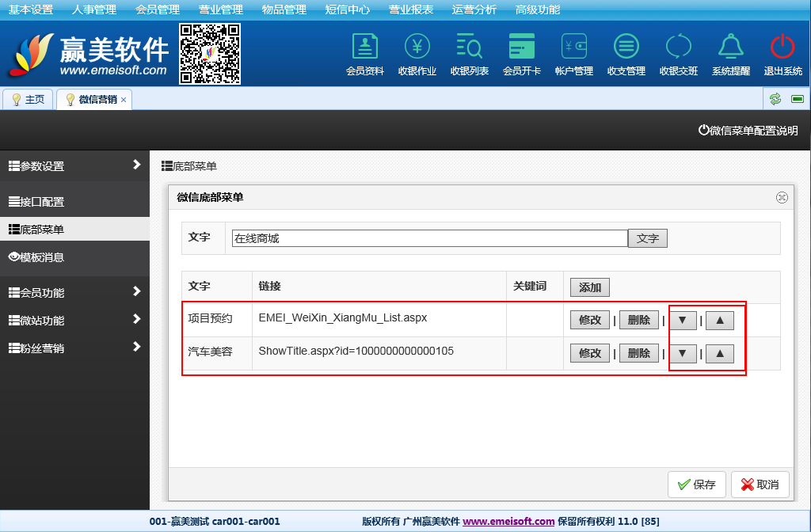
Task: Click the 文字 input field containing 在线商城
Action: pos(429,238)
